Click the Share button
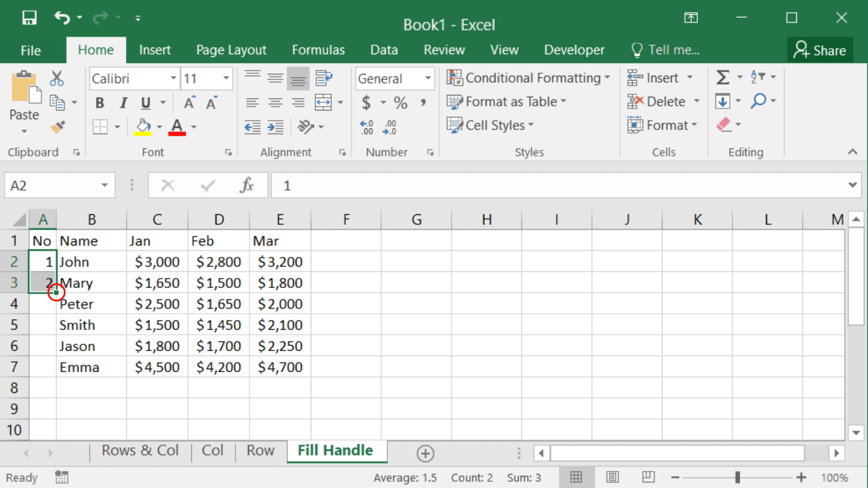 click(x=820, y=50)
